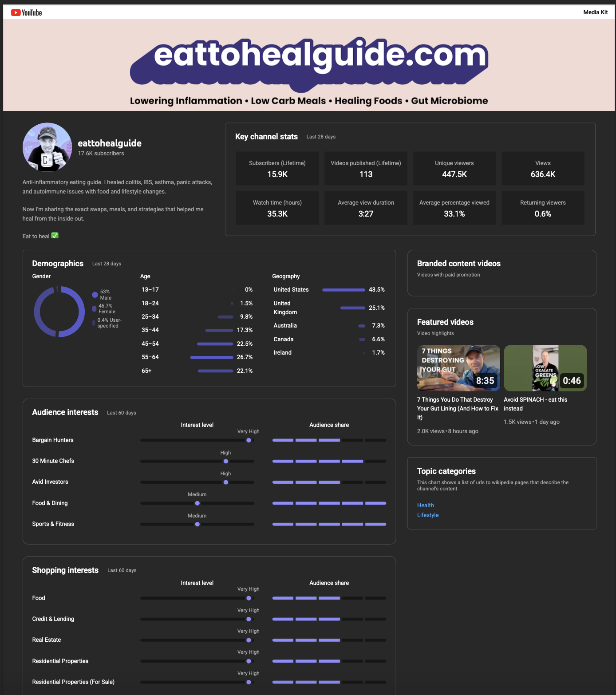Viewport: 616px width, 695px height.
Task: Click the Food row audience share bar in Shopping interests
Action: point(329,598)
